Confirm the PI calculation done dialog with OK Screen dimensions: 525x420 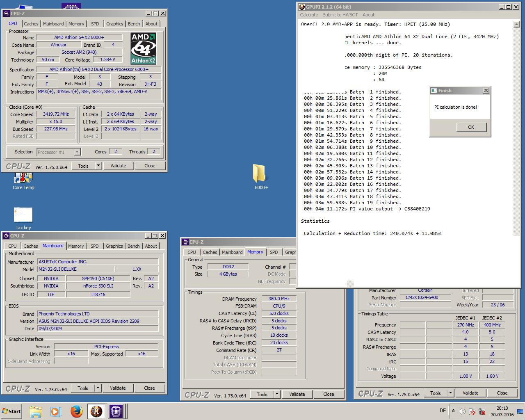[x=471, y=127]
